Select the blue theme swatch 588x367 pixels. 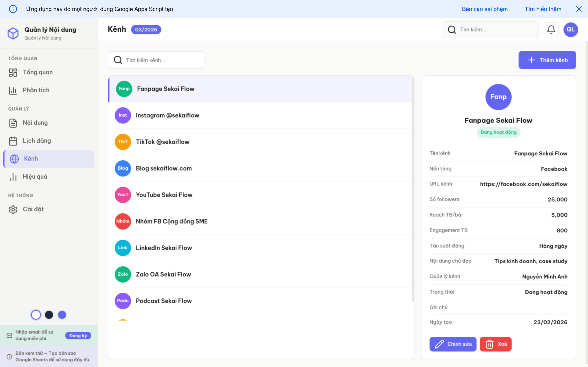click(x=62, y=315)
